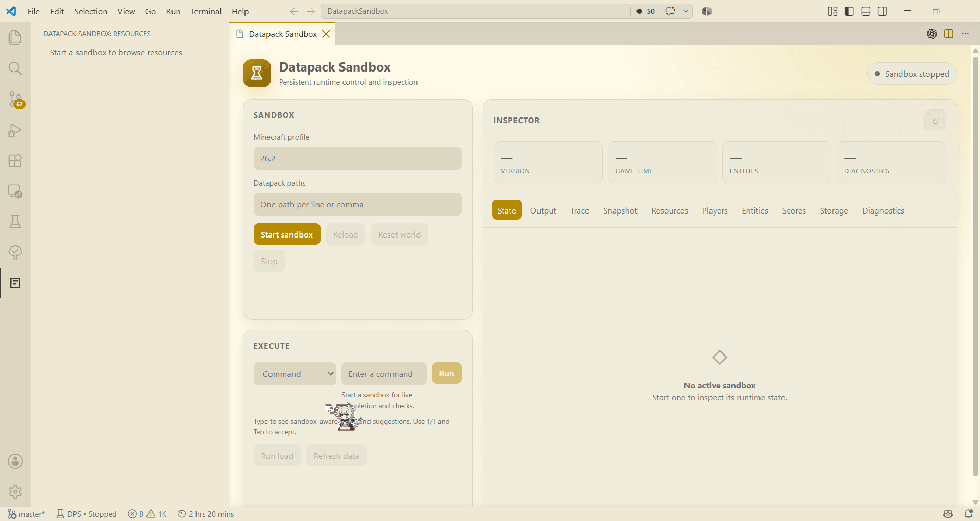Click the Copilot icon in status bar
The height and width of the screenshot is (521, 980).
click(x=948, y=514)
